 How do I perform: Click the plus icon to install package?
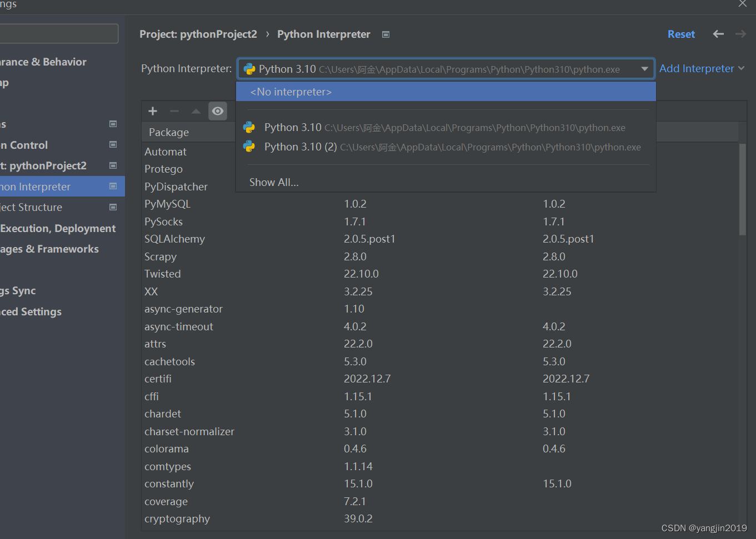click(153, 111)
